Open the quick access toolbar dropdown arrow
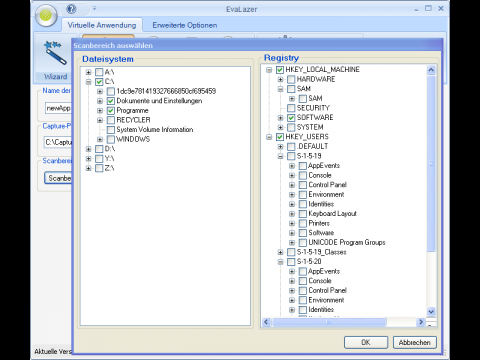Image resolution: width=480 pixels, height=360 pixels. [x=94, y=8]
